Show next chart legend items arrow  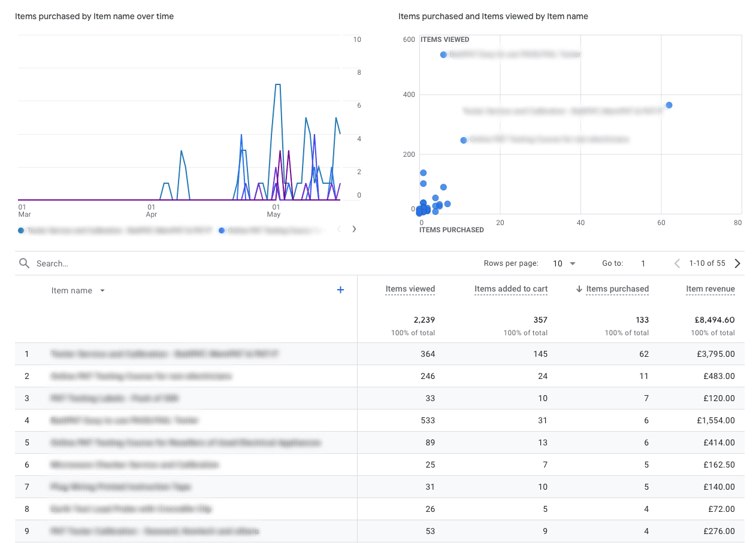point(354,229)
